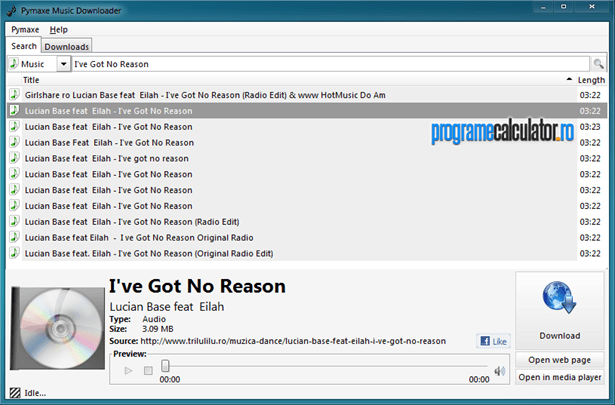
Task: Click note icon of 'Lucian Base Feat' capital-F row
Action: [x=14, y=142]
